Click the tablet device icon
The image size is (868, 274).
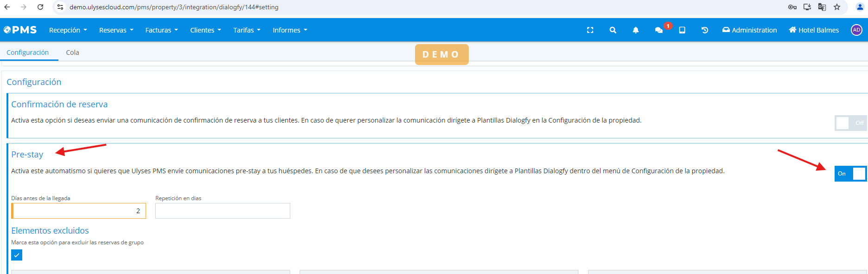point(682,30)
